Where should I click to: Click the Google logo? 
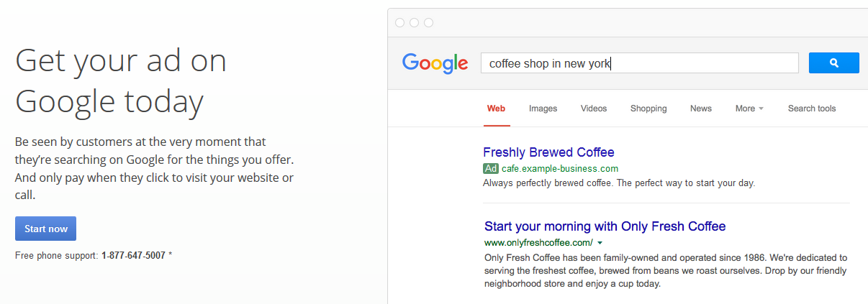[x=435, y=63]
